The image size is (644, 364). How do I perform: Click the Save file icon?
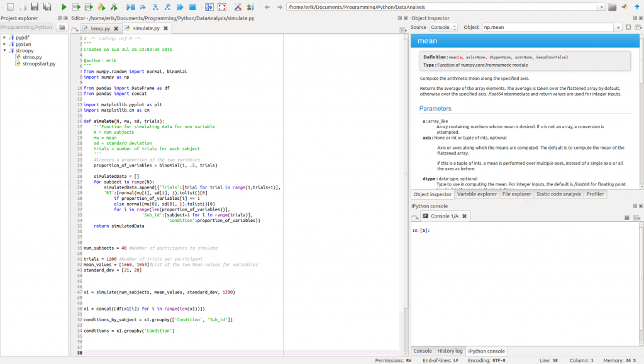point(34,7)
